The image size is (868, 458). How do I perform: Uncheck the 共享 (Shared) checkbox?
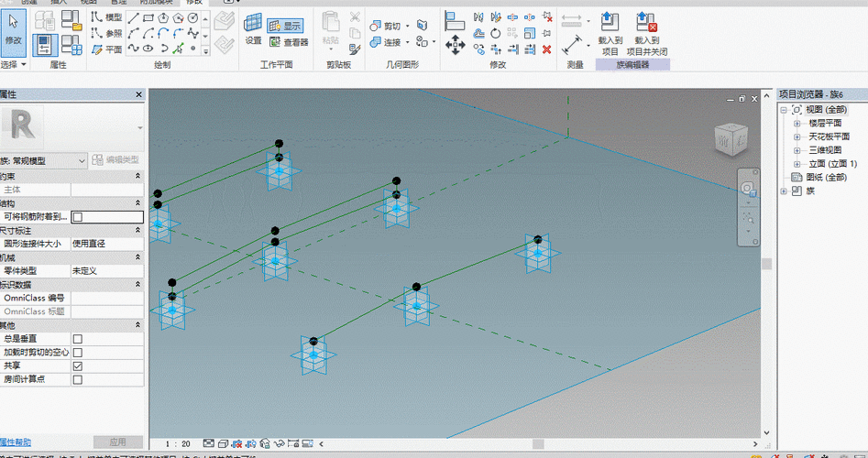77,366
